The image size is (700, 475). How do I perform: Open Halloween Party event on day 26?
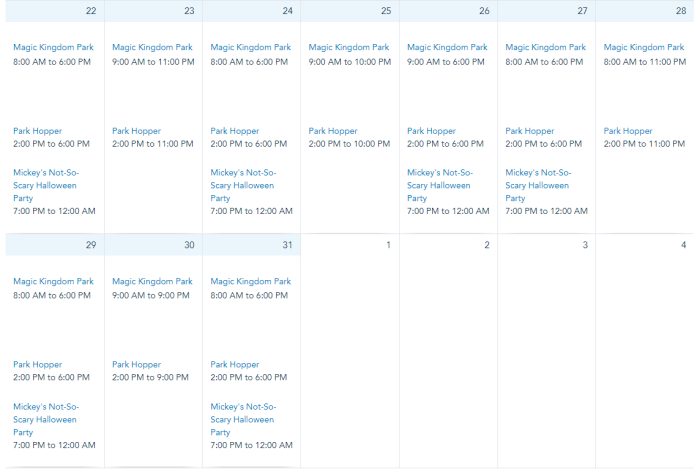point(440,185)
